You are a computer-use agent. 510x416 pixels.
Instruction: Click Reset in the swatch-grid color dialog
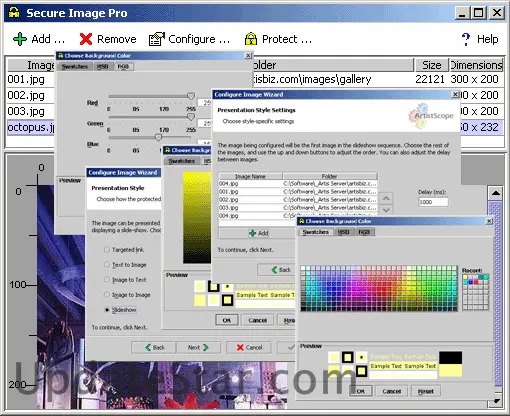426,391
